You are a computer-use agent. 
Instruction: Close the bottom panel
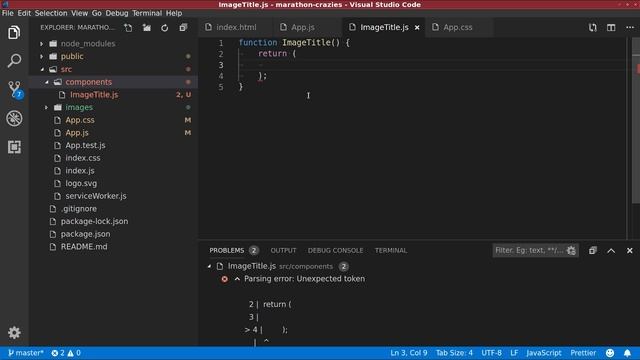pyautogui.click(x=630, y=251)
